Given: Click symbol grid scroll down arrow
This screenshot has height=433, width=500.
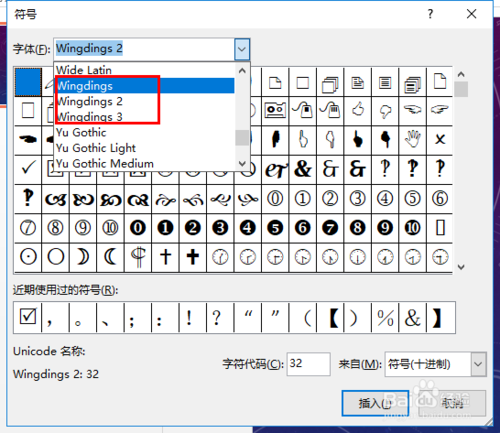Looking at the screenshot, I should [461, 267].
